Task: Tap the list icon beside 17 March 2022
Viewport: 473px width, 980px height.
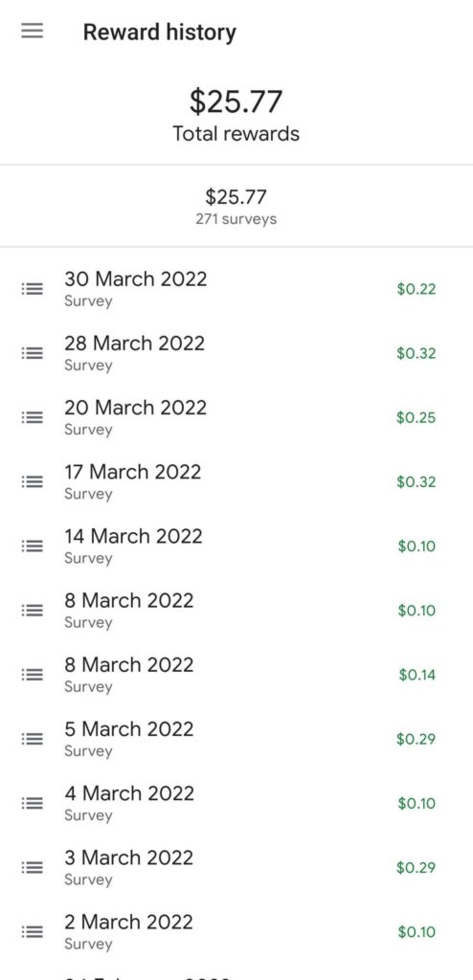Action: pyautogui.click(x=32, y=482)
